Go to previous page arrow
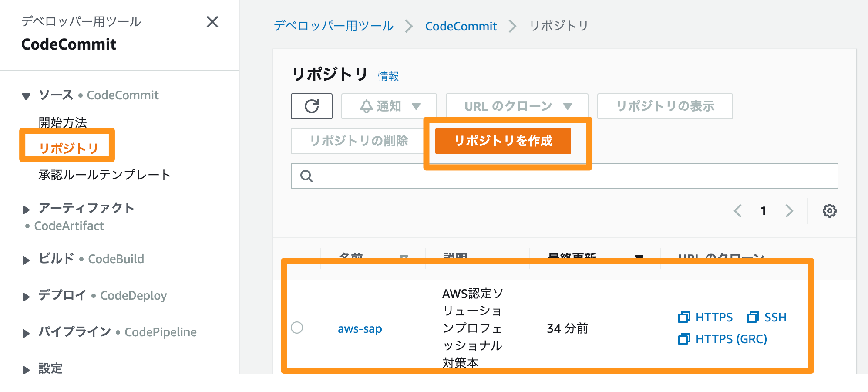Viewport: 868px width, 392px height. pos(738,211)
